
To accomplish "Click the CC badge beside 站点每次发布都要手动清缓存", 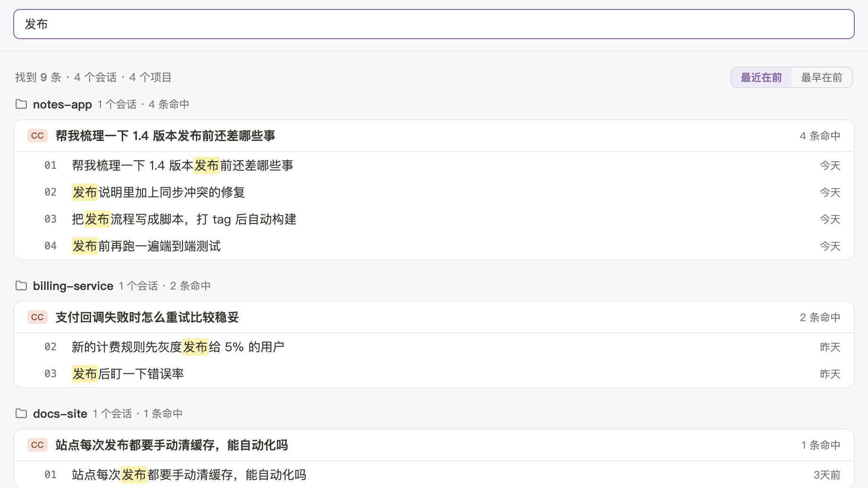I will coord(37,445).
